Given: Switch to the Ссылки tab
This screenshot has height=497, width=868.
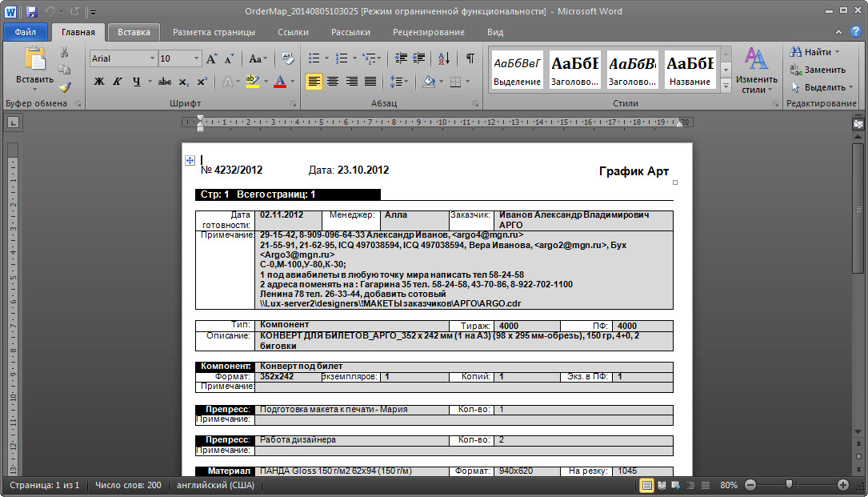Looking at the screenshot, I should coord(293,32).
